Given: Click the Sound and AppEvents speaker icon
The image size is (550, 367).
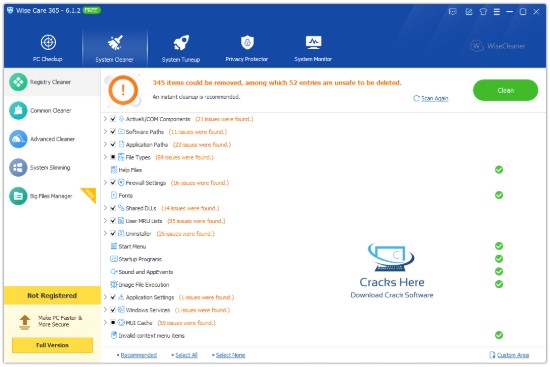Looking at the screenshot, I should (114, 272).
